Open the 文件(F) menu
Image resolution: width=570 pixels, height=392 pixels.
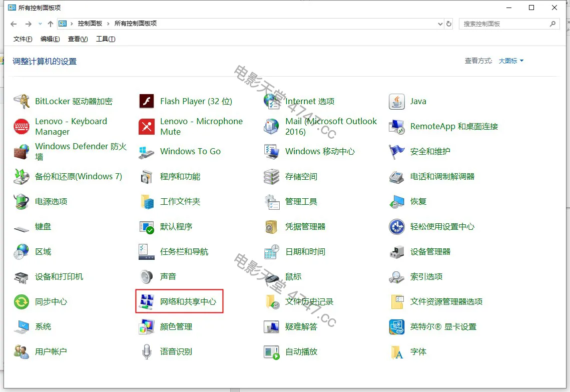[x=23, y=39]
